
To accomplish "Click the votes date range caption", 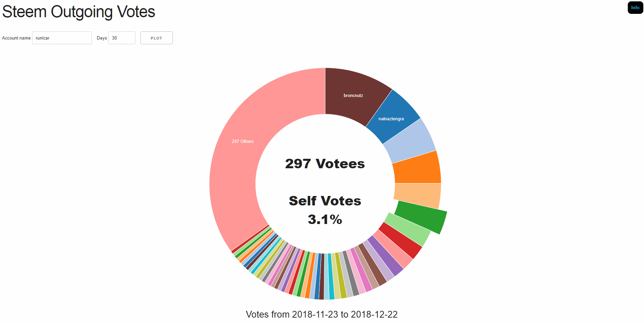I will coord(322,314).
